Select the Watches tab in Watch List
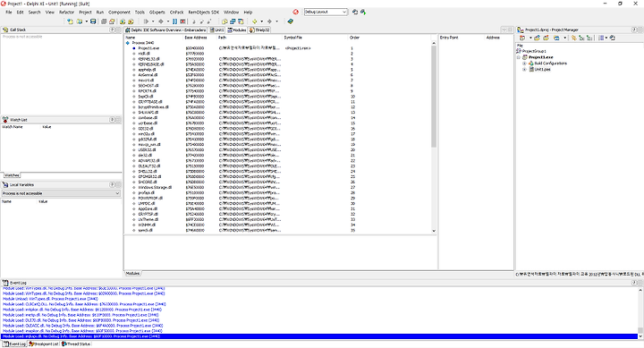The width and height of the screenshot is (644, 348). click(x=12, y=175)
